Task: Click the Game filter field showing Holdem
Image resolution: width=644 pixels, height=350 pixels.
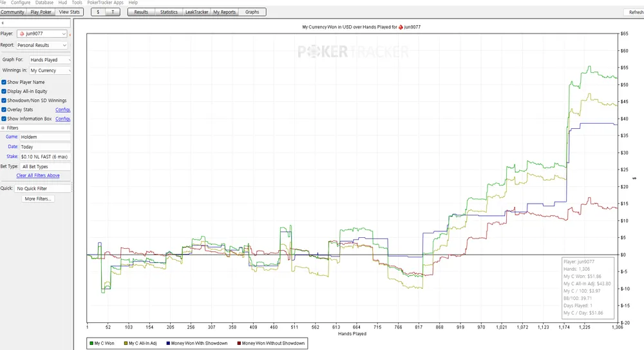Action: click(x=45, y=137)
